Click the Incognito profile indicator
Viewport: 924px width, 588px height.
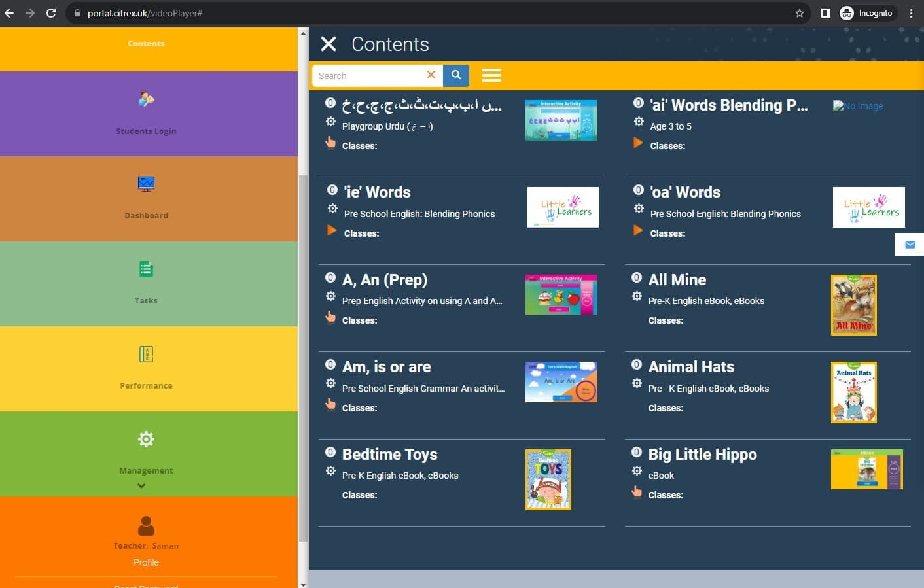(x=866, y=13)
